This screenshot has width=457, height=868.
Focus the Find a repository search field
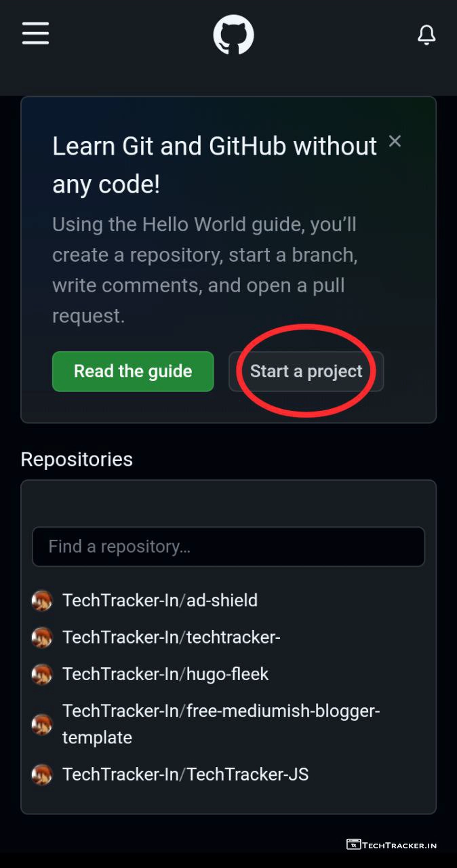(x=228, y=547)
